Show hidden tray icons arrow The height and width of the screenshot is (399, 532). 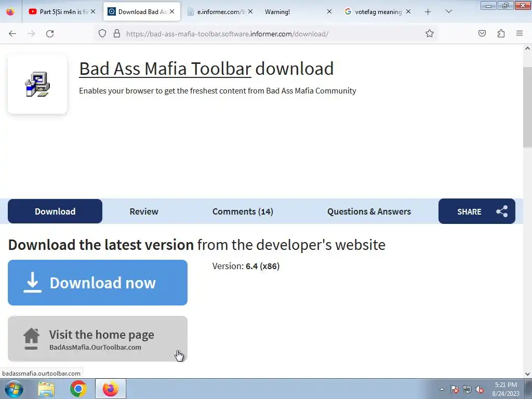point(442,389)
